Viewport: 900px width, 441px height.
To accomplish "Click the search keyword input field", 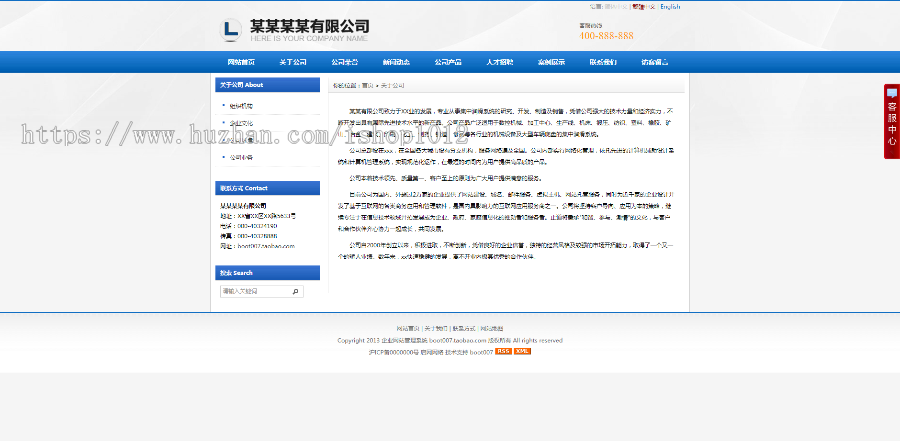I will point(255,292).
